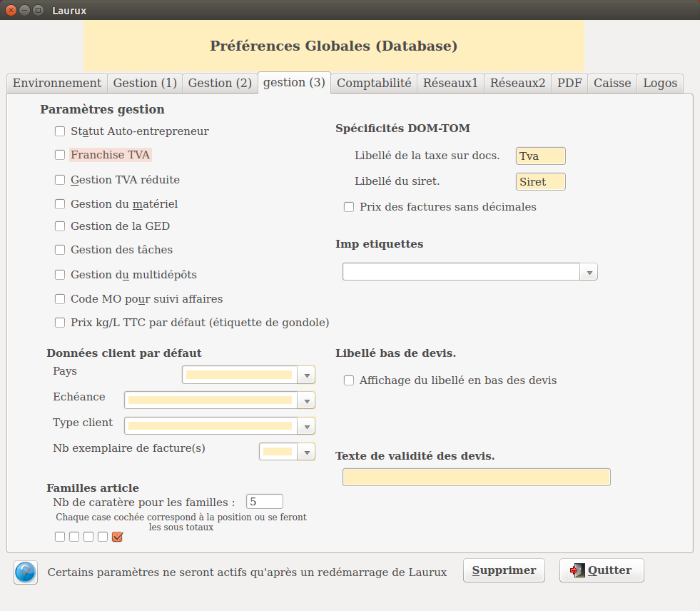Viewport: 700px width, 611px height.
Task: Edit Nb de caratère pour les familles field
Action: [x=265, y=502]
